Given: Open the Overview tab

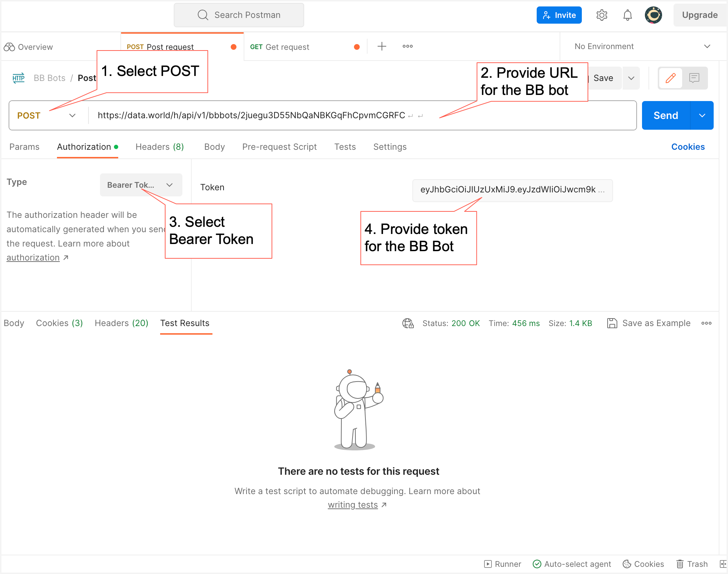Looking at the screenshot, I should [29, 47].
